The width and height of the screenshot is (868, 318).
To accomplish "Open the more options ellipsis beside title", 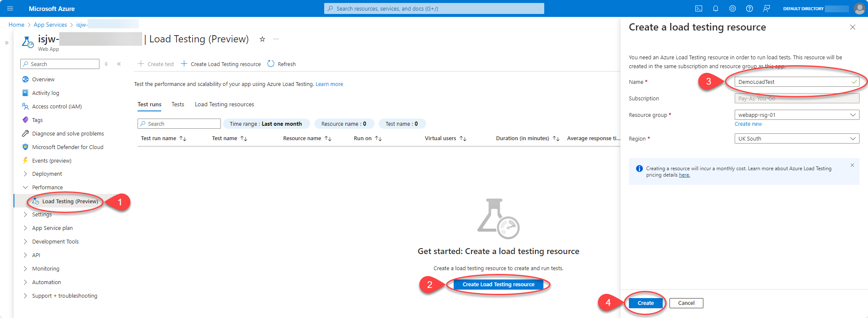I will 276,39.
